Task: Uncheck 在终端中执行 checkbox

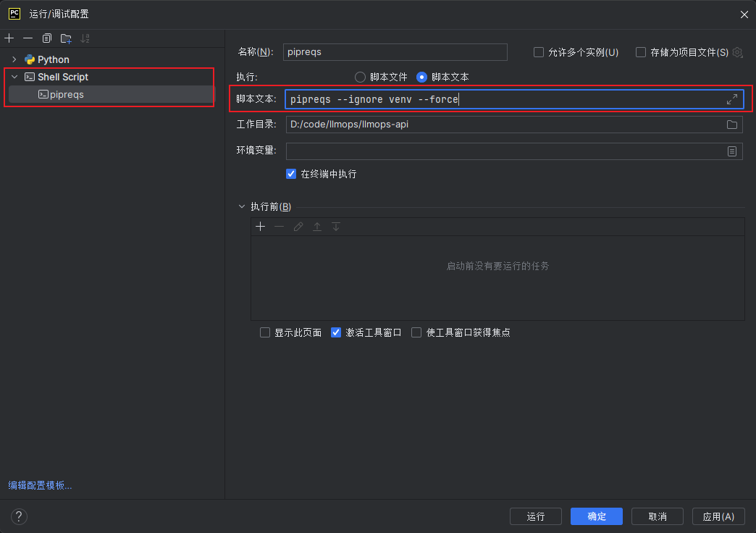Action: pos(291,174)
